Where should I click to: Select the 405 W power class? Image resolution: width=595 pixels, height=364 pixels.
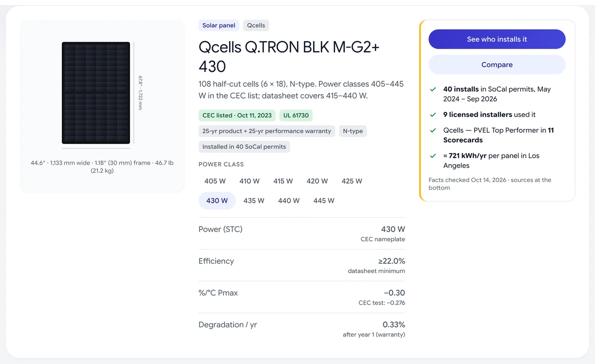point(215,181)
